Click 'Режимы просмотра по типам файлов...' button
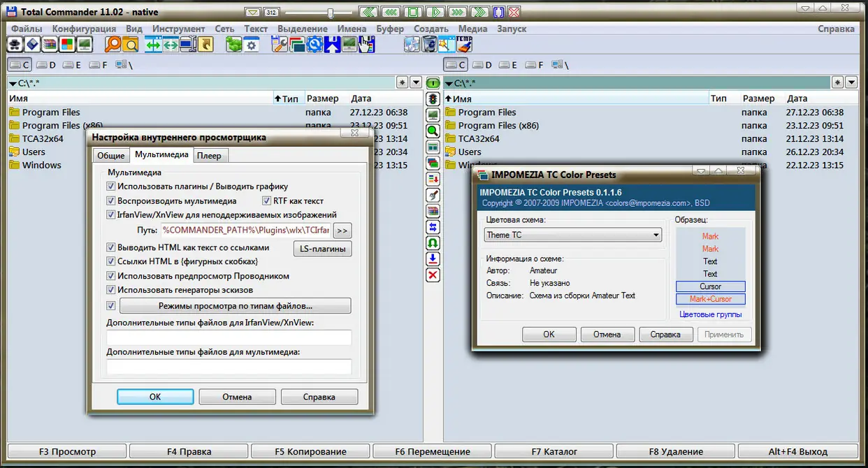 236,306
